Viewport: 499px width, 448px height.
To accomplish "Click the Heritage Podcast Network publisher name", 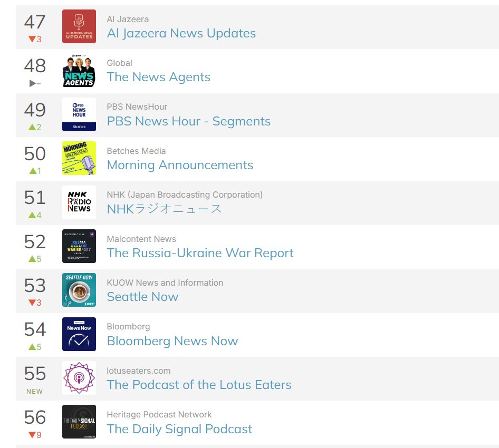I will pos(159,415).
